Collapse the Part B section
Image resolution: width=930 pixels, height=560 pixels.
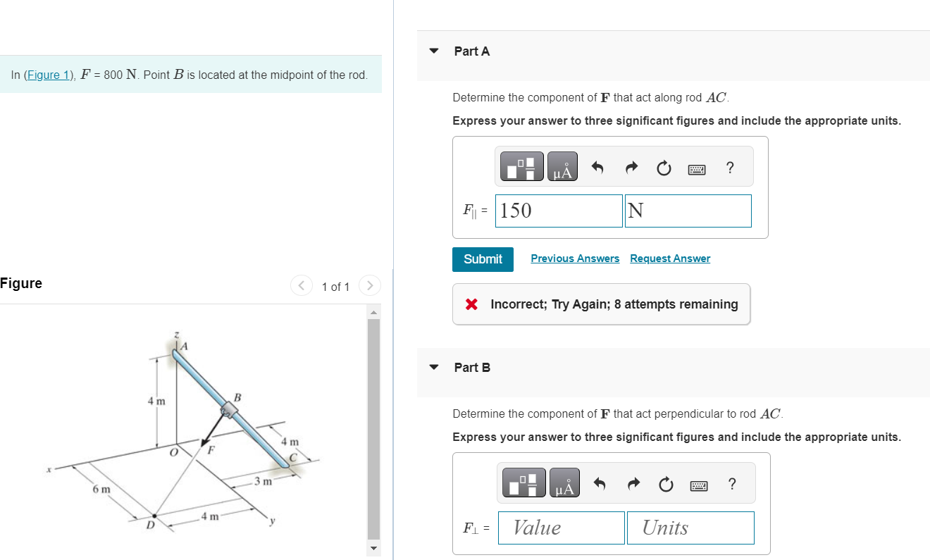click(432, 367)
